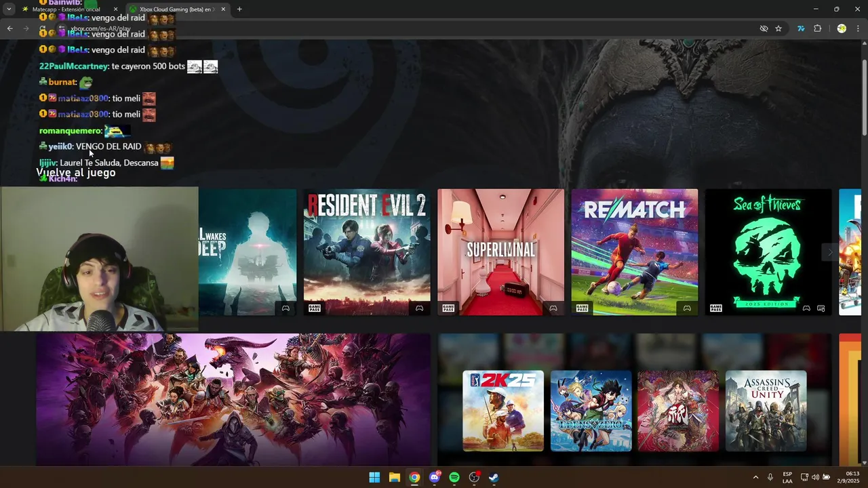The image size is (868, 488).
Task: Open the Resident Evil 2 game card
Action: [367, 252]
